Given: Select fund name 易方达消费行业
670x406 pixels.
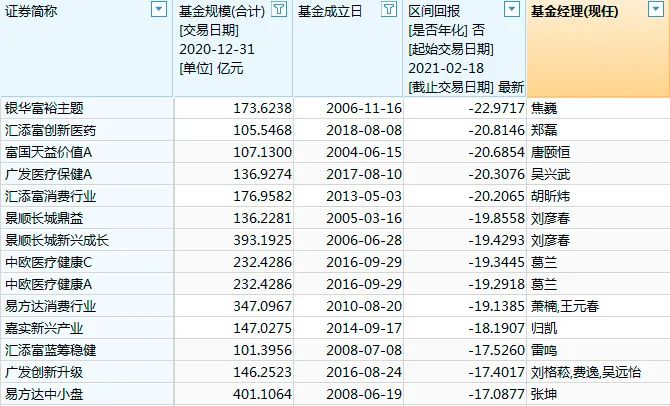Looking at the screenshot, I should 50,306.
